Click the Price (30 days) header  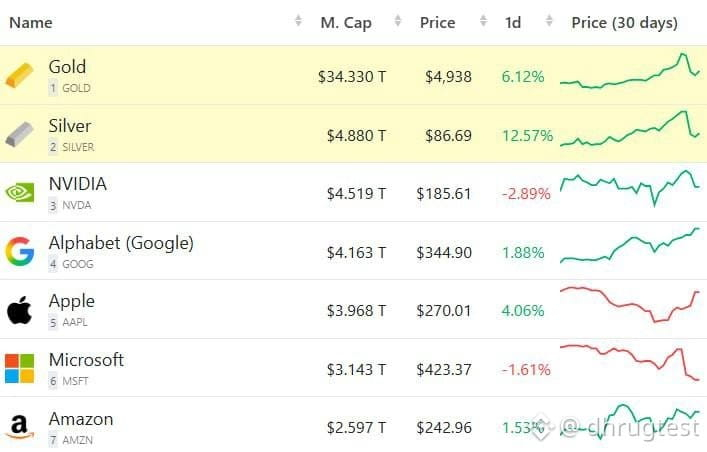click(624, 22)
